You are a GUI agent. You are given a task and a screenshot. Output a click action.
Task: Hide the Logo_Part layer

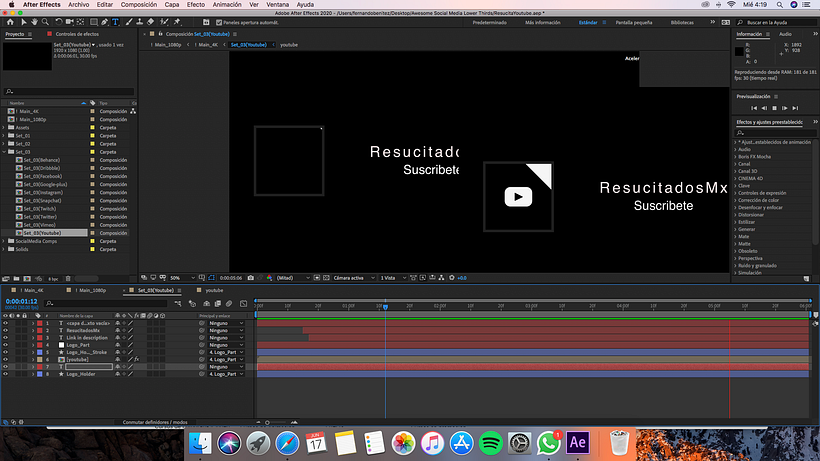[6, 345]
